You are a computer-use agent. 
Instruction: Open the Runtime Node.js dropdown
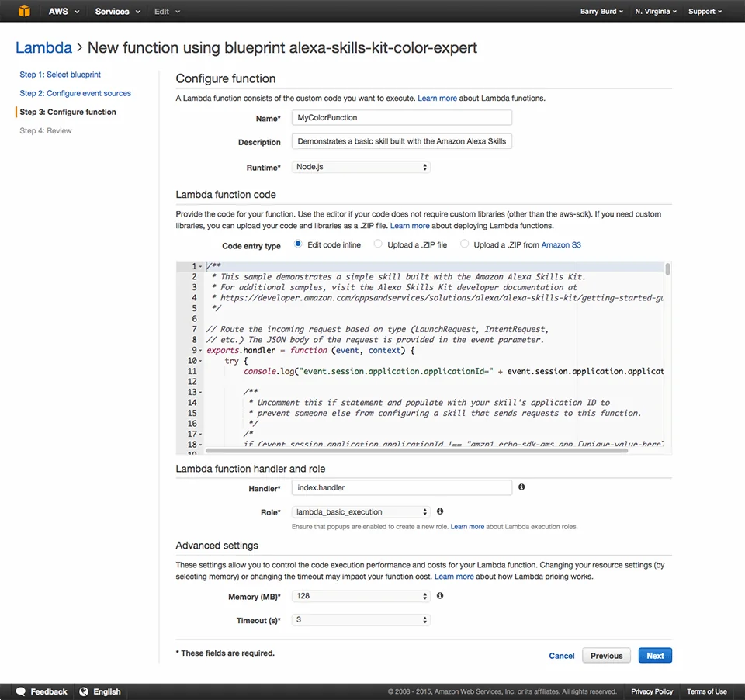[361, 167]
